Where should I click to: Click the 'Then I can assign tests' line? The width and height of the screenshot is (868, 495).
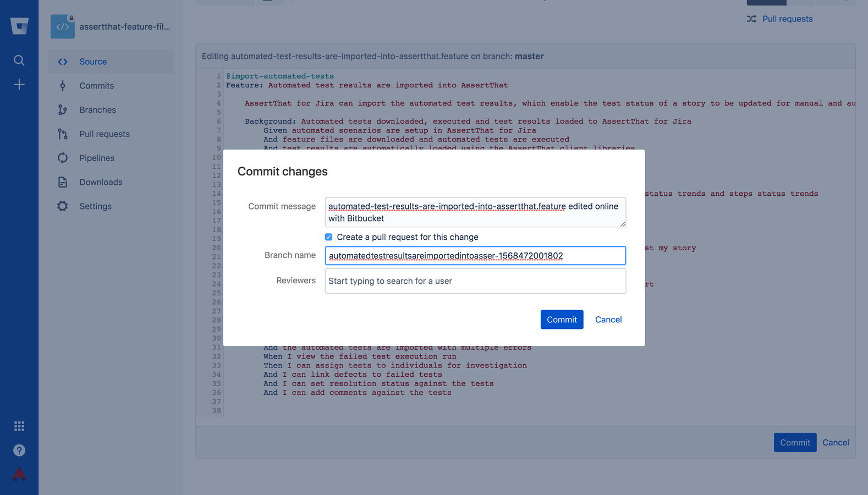tap(395, 365)
